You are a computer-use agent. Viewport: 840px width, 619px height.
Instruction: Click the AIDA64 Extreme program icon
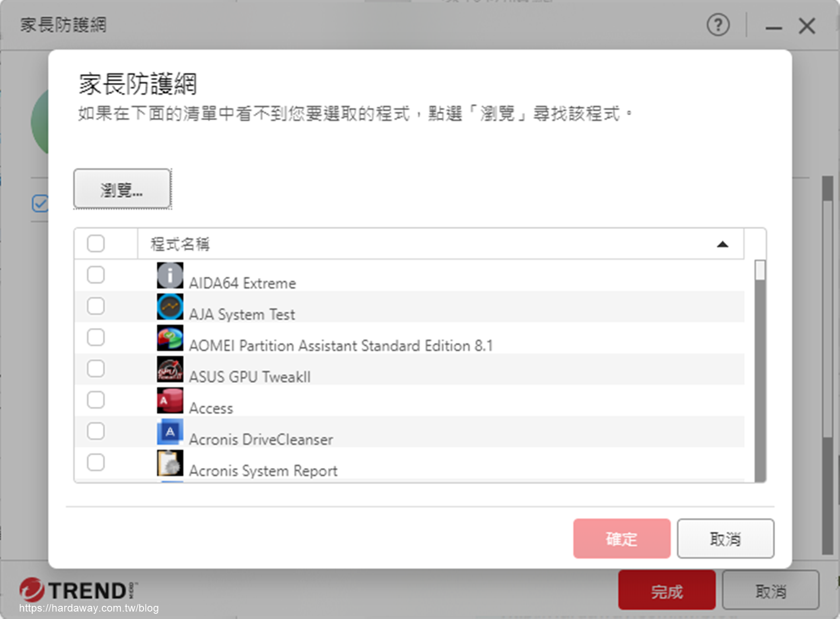click(x=170, y=275)
